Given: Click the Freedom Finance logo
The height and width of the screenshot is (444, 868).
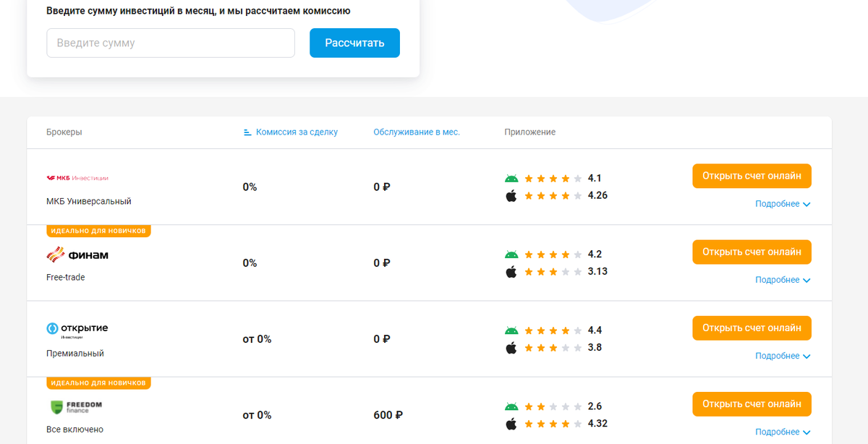Looking at the screenshot, I should tap(75, 406).
